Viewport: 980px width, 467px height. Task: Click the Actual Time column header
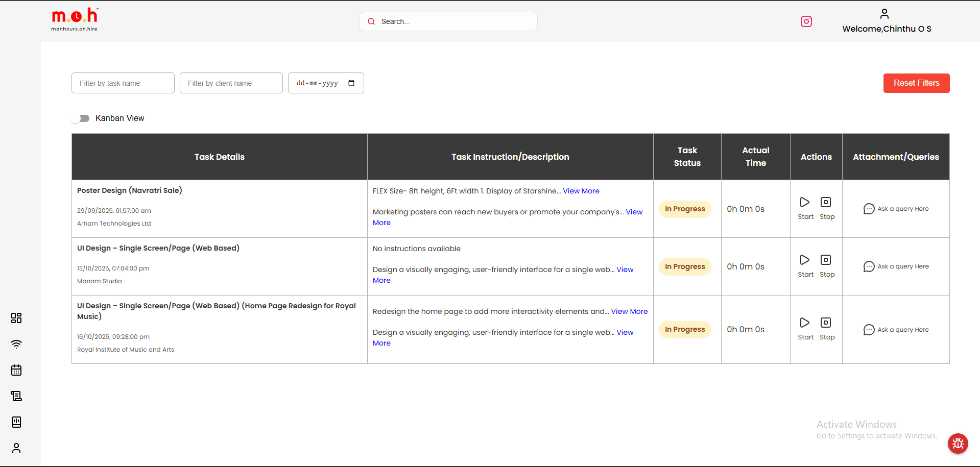(756, 157)
